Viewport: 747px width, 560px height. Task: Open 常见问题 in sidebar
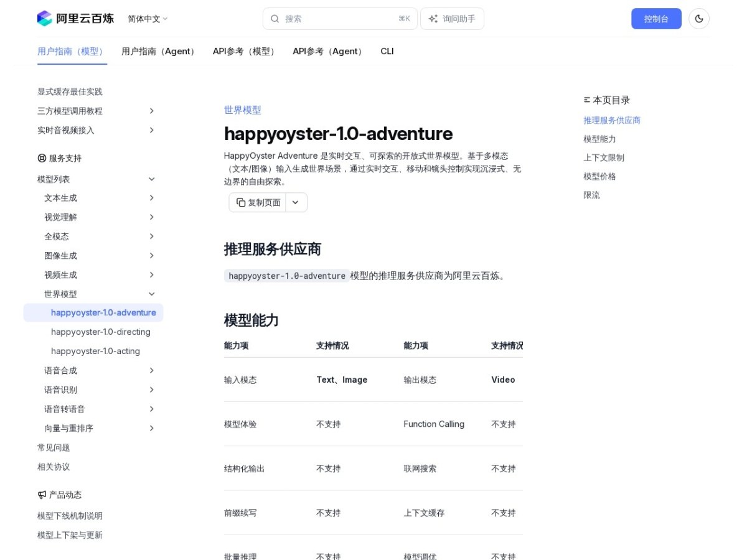pyautogui.click(x=54, y=447)
